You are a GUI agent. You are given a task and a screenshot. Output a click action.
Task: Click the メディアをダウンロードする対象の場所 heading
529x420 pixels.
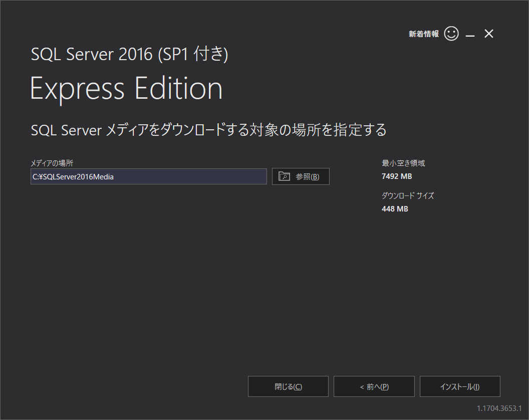pos(208,130)
